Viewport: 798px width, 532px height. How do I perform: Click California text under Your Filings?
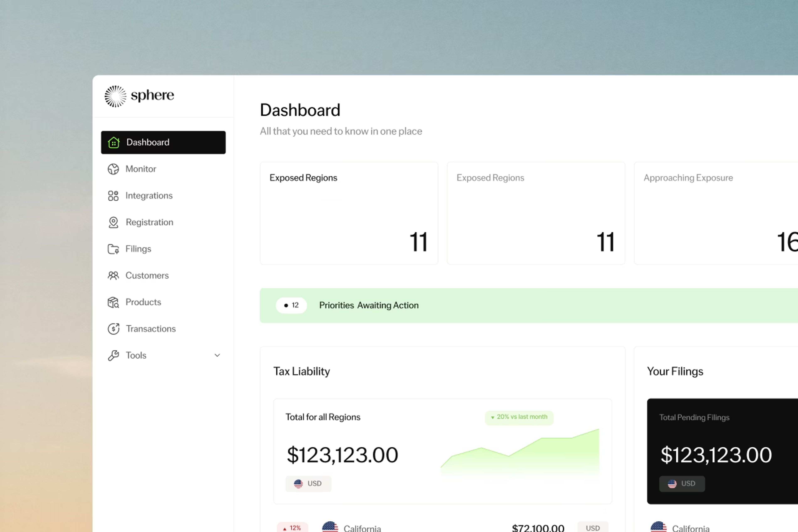(691, 528)
